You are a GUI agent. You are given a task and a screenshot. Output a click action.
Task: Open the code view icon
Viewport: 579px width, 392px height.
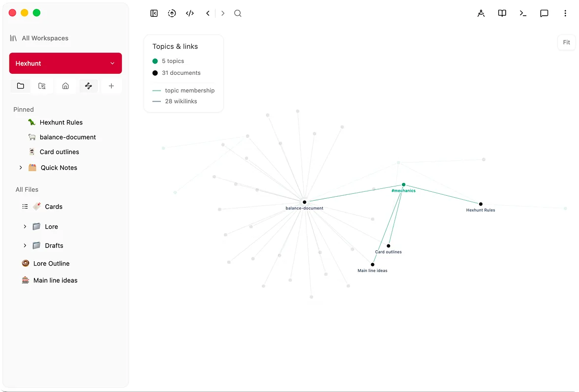click(190, 13)
